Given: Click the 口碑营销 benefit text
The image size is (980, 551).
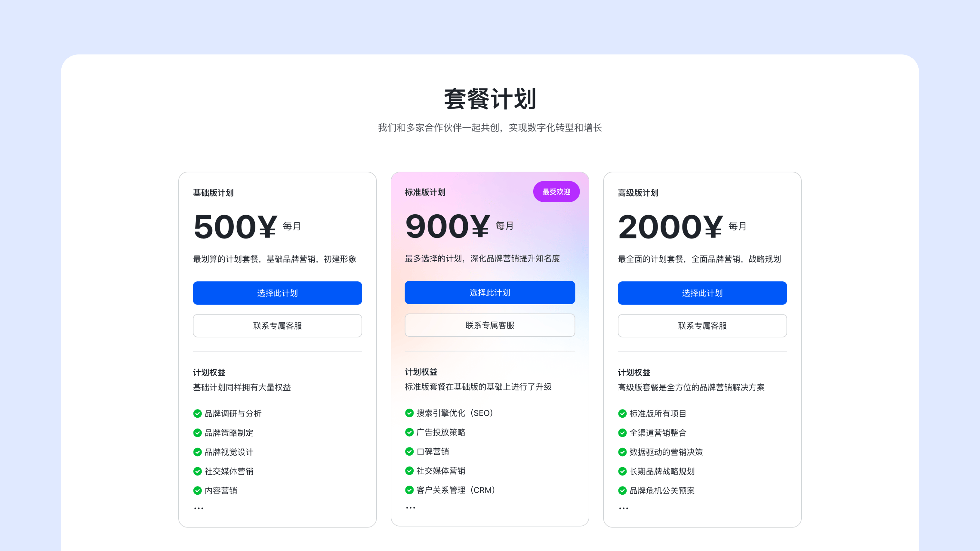Looking at the screenshot, I should (x=433, y=451).
